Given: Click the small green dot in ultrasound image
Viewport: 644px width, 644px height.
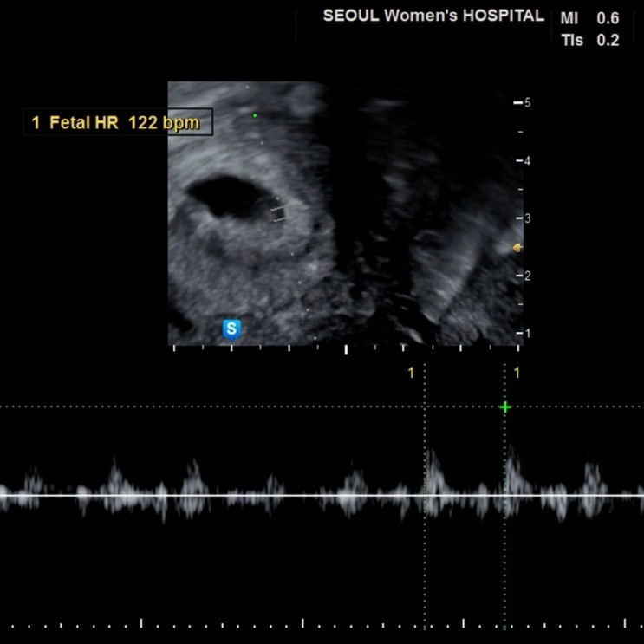Looking at the screenshot, I should (x=255, y=116).
